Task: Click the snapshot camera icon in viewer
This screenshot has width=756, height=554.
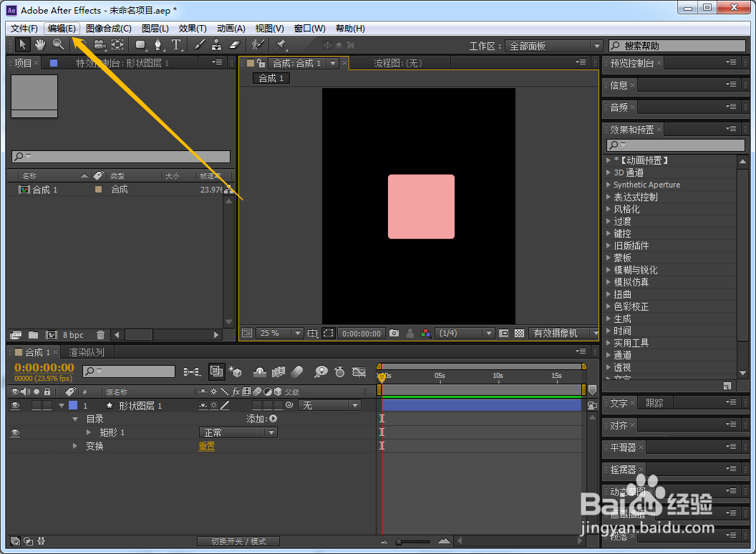Action: pyautogui.click(x=394, y=333)
